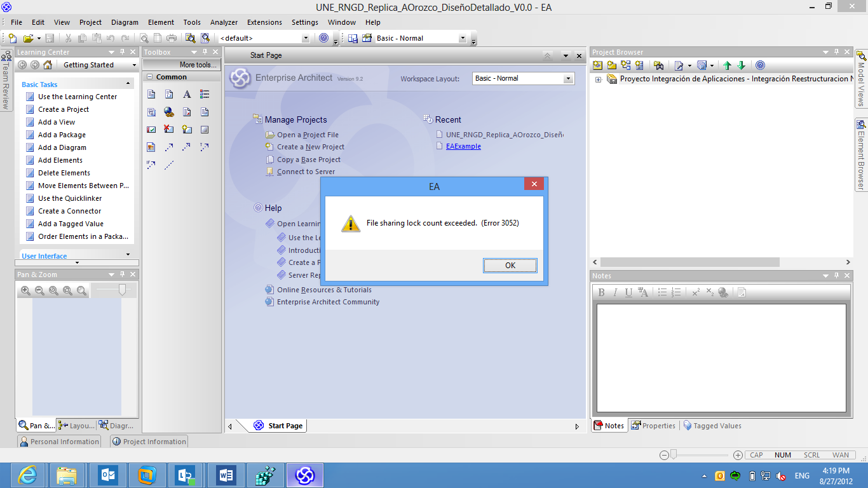The image size is (868, 488).
Task: Click 'Use the Quicklinker' task
Action: coord(70,198)
